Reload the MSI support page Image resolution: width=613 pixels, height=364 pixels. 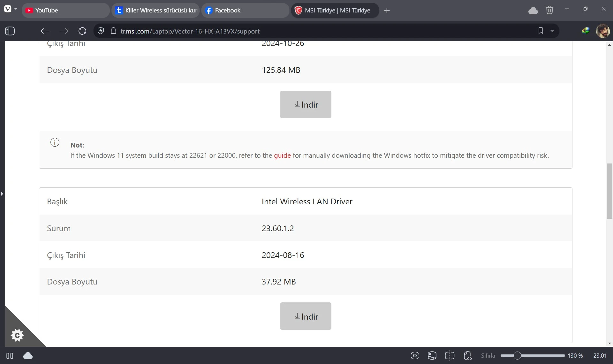[x=82, y=31]
